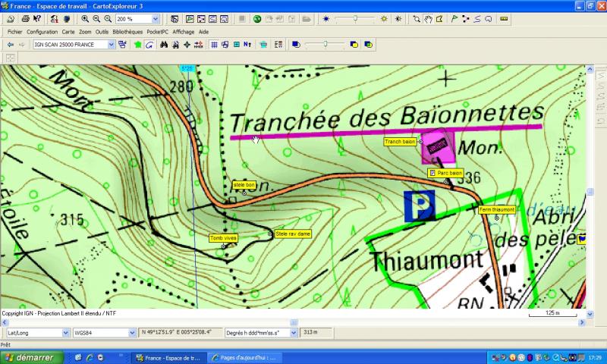Open the 200 % zoom level dropdown
The image size is (607, 364).
coord(156,18)
